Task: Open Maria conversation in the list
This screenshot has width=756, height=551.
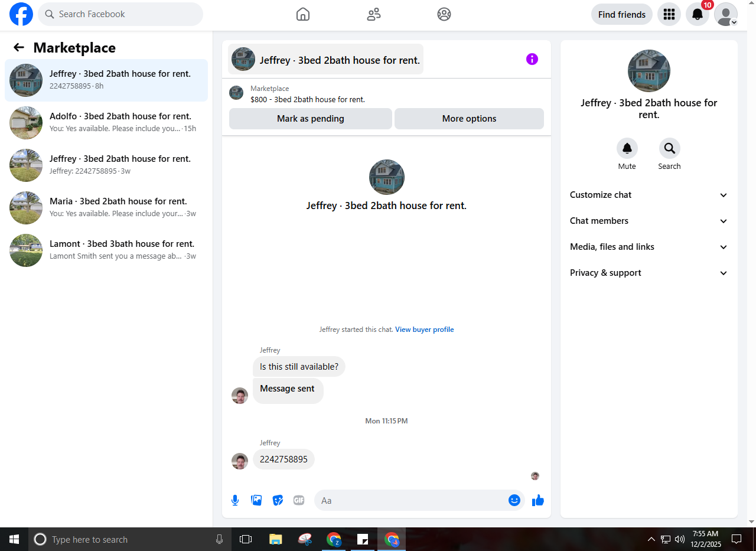Action: pos(106,208)
